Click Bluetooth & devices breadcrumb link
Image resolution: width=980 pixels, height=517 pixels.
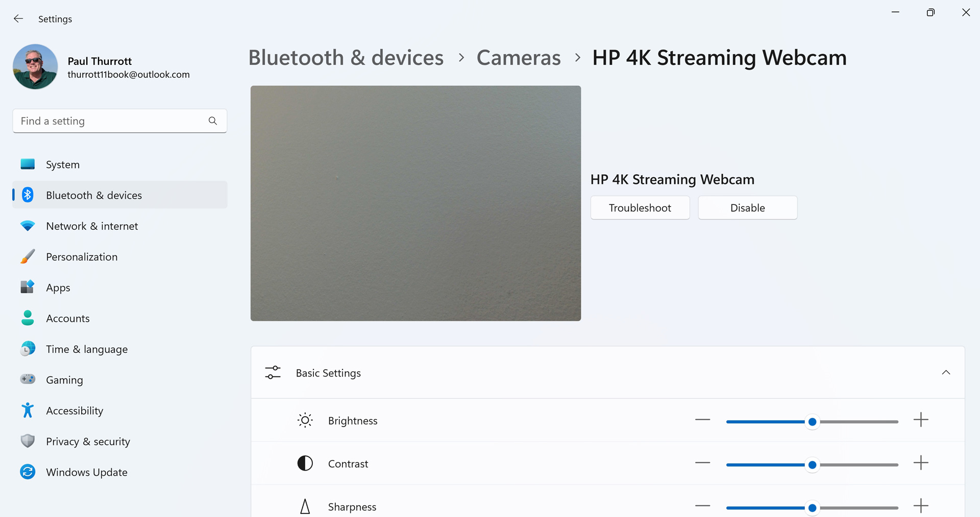point(346,58)
